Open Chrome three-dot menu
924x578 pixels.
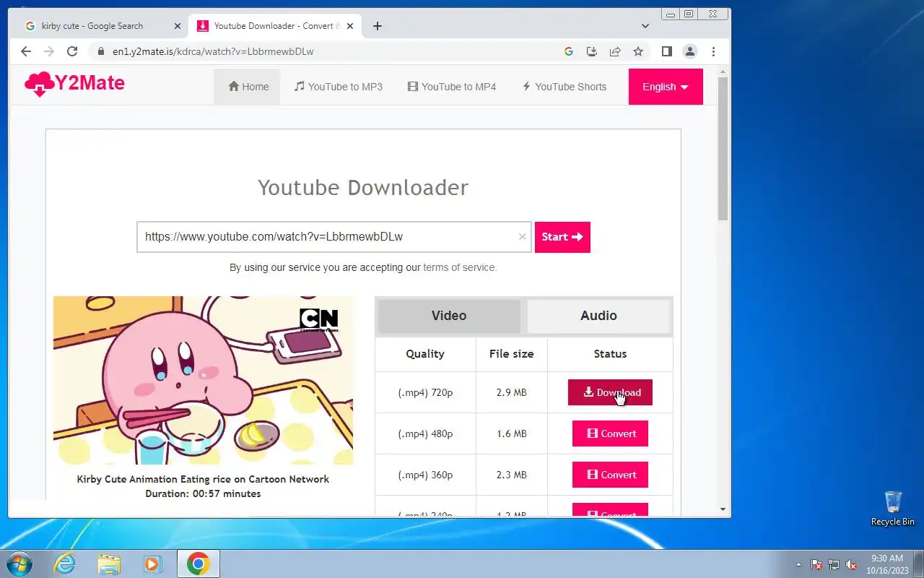click(x=713, y=51)
